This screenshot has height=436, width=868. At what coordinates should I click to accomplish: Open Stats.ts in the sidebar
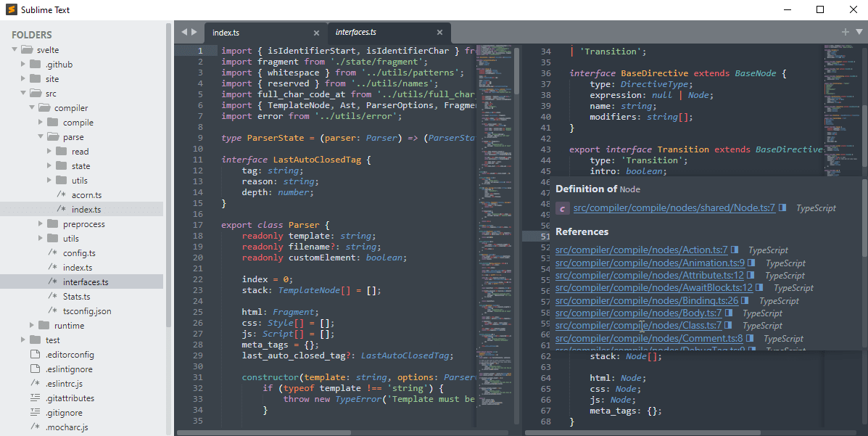[76, 297]
